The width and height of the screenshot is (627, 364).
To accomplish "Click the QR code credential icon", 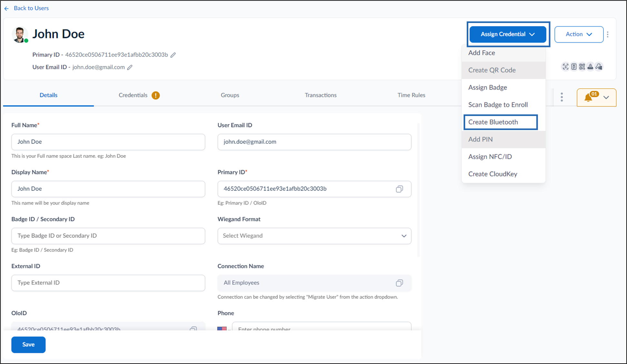I will click(x=582, y=66).
